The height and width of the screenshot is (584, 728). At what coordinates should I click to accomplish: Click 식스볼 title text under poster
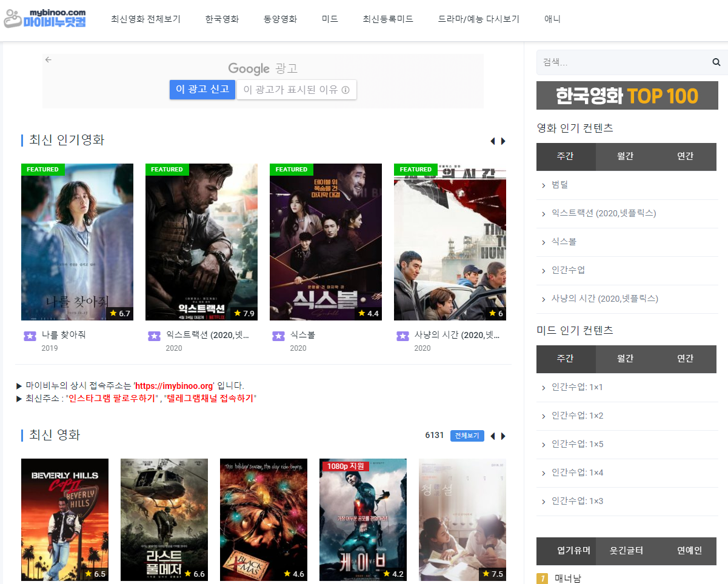(x=302, y=335)
